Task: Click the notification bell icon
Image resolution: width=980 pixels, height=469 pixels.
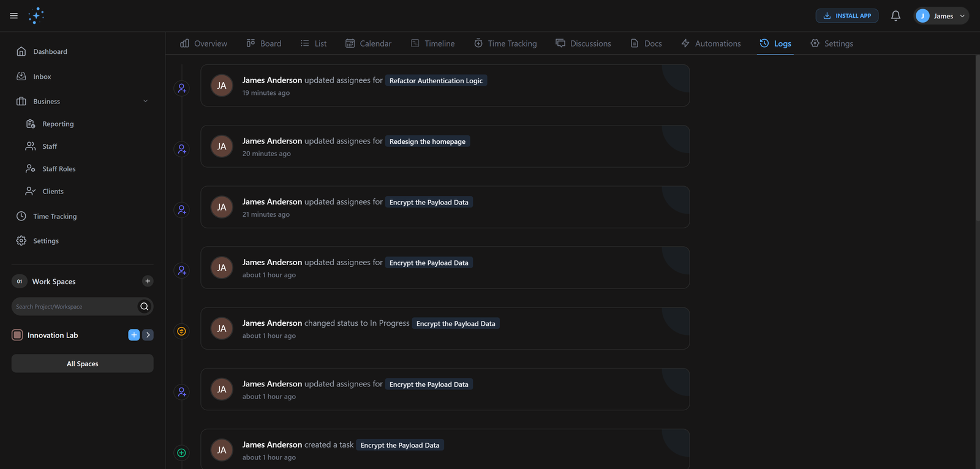Action: pyautogui.click(x=895, y=16)
